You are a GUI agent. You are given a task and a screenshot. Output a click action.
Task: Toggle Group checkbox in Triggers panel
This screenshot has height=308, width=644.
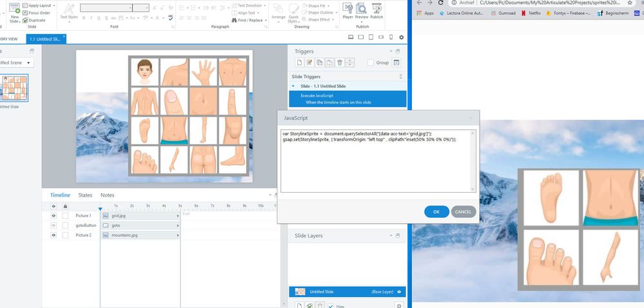371,63
